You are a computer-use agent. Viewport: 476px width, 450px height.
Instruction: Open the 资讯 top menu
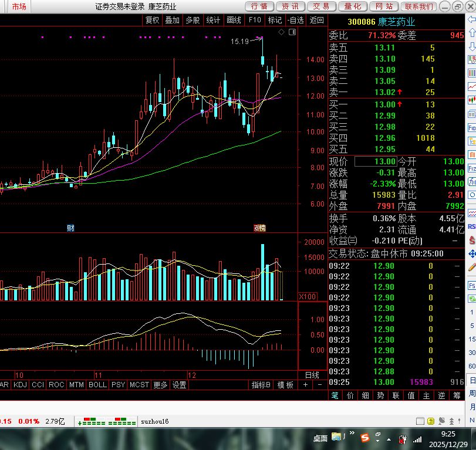291,6
